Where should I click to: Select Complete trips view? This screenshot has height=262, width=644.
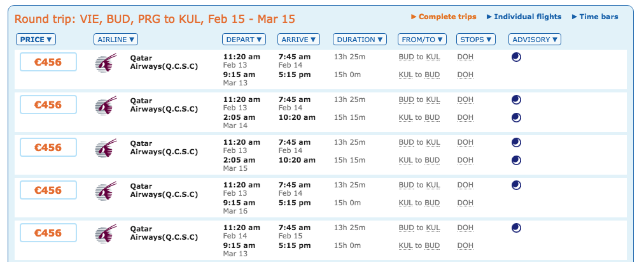tap(447, 17)
